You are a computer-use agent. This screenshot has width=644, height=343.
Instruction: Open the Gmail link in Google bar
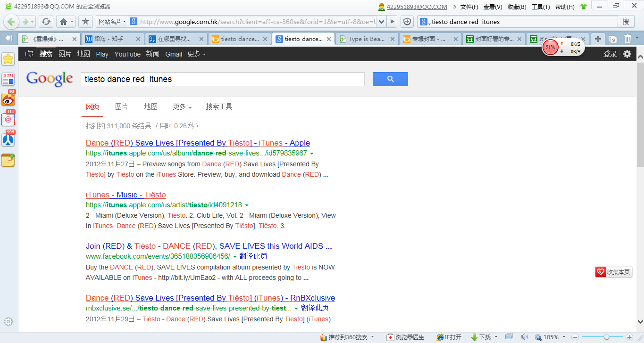[174, 54]
